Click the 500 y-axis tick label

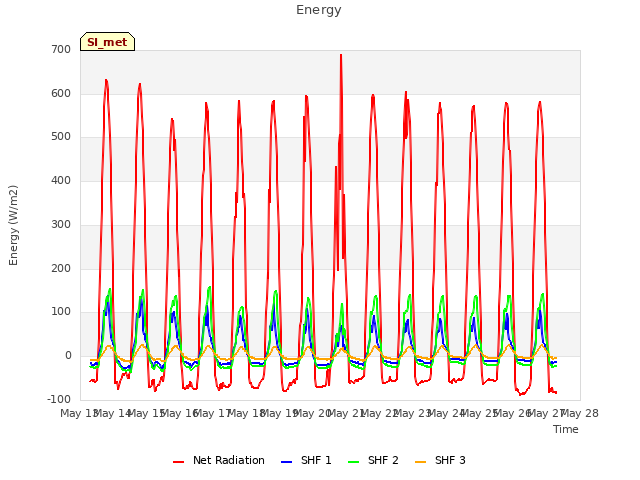click(x=61, y=137)
